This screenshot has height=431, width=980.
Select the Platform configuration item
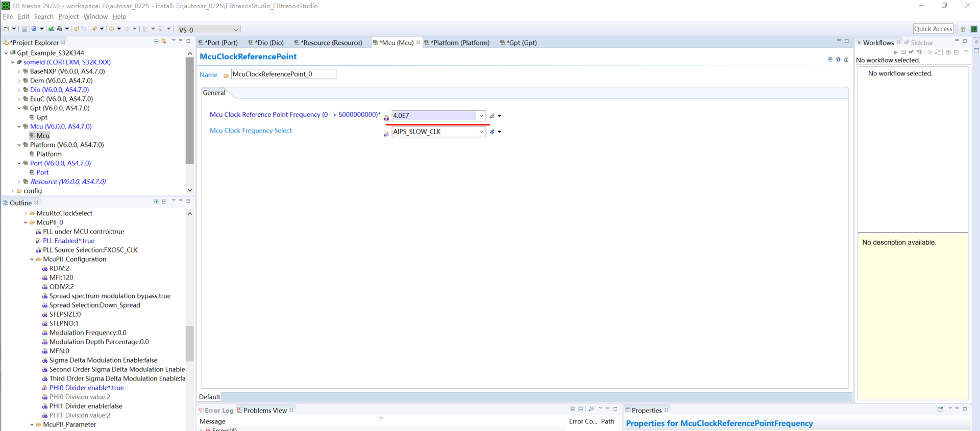click(x=48, y=154)
